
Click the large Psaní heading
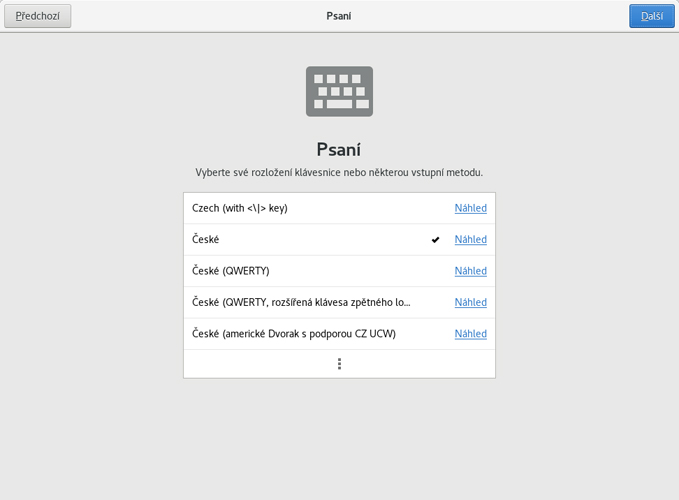tap(339, 150)
